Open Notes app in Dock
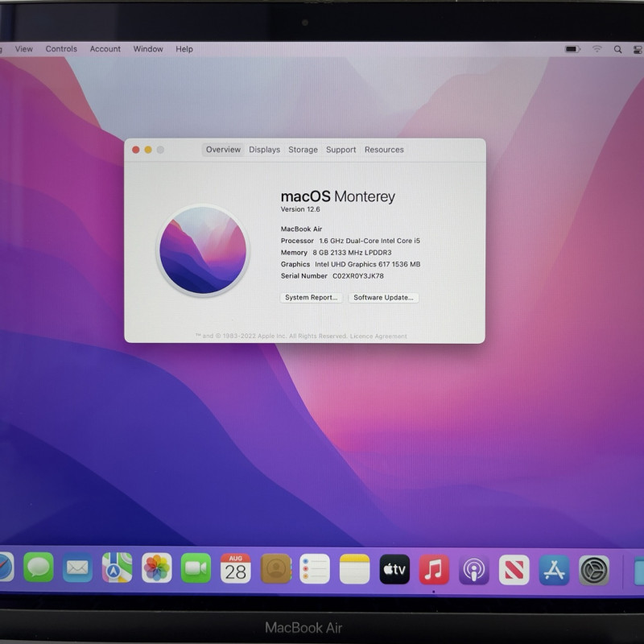The height and width of the screenshot is (644, 644). pyautogui.click(x=354, y=569)
